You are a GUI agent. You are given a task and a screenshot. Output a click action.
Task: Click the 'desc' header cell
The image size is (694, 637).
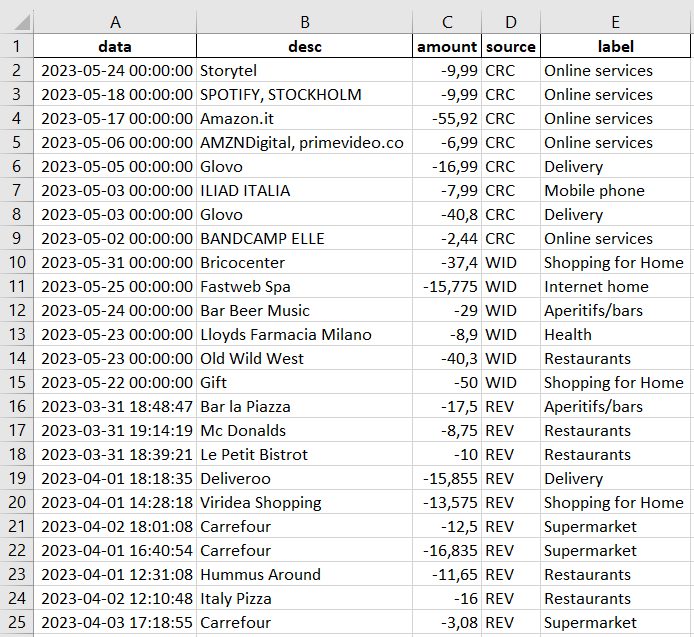305,46
